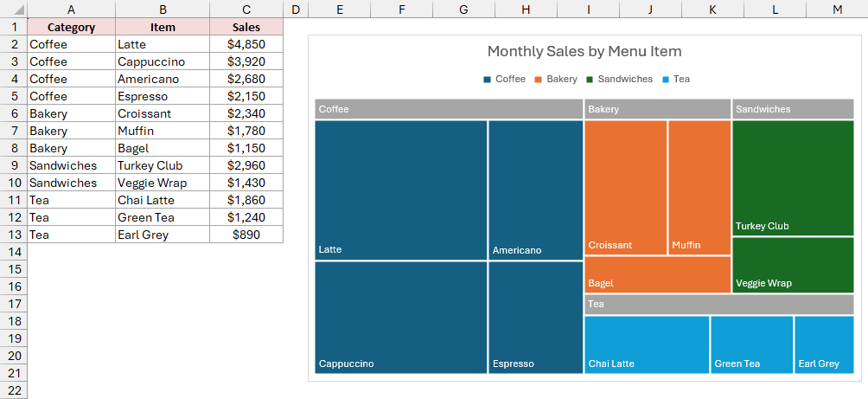
Task: Select the Latte cell in column B
Action: (x=163, y=44)
